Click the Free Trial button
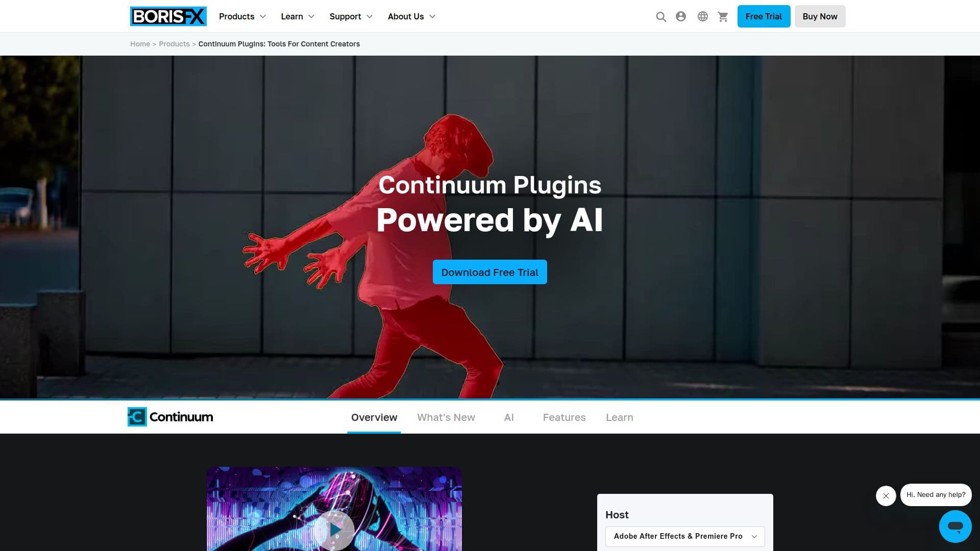 [x=764, y=16]
